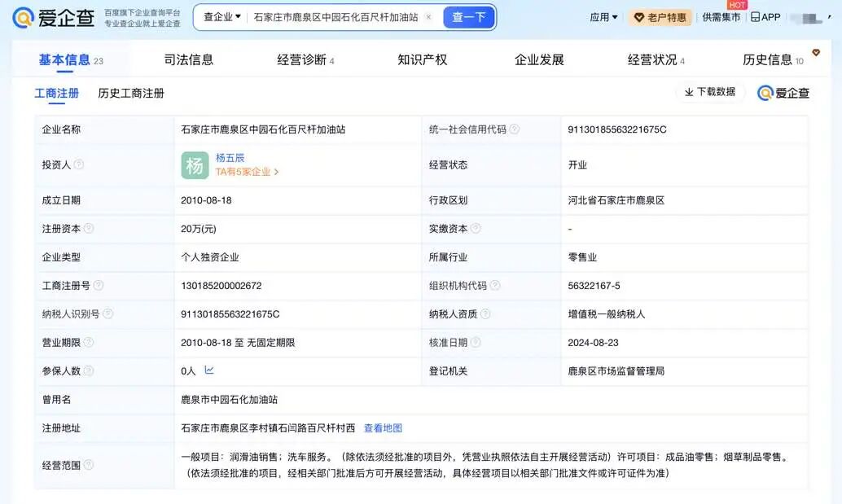
Task: Open the 查看地图 link
Action: tap(383, 427)
